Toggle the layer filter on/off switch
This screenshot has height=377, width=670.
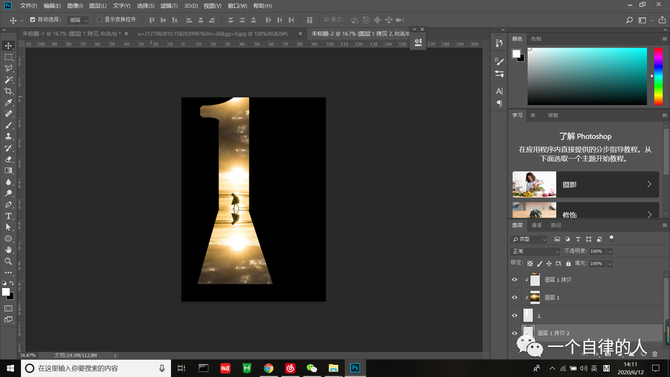click(611, 238)
